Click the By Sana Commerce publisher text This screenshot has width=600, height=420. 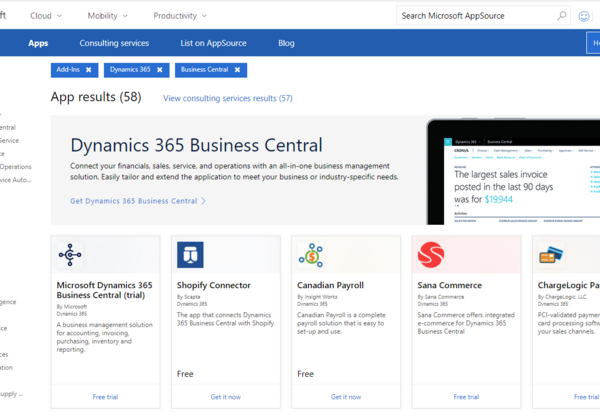pos(441,297)
